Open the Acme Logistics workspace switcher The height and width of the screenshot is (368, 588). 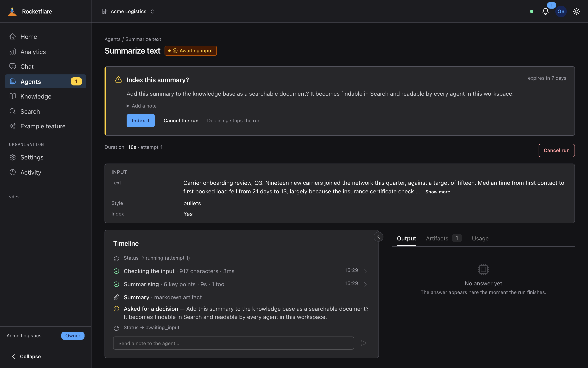[x=128, y=11]
